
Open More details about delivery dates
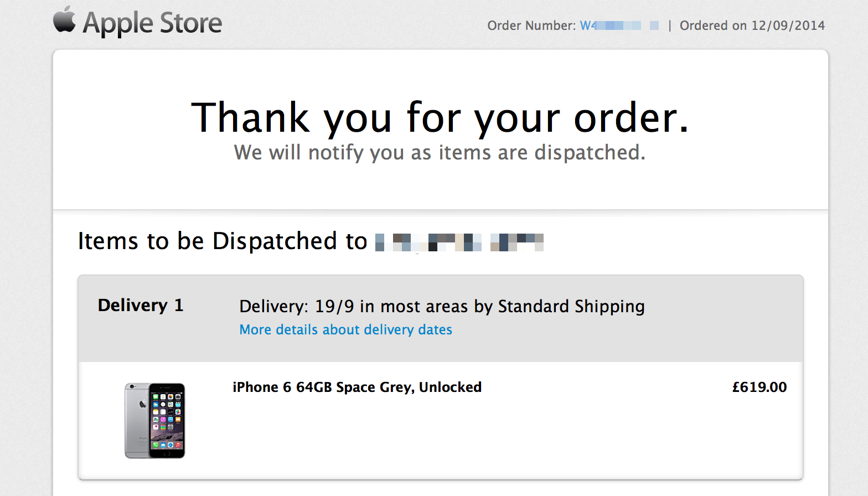[345, 330]
